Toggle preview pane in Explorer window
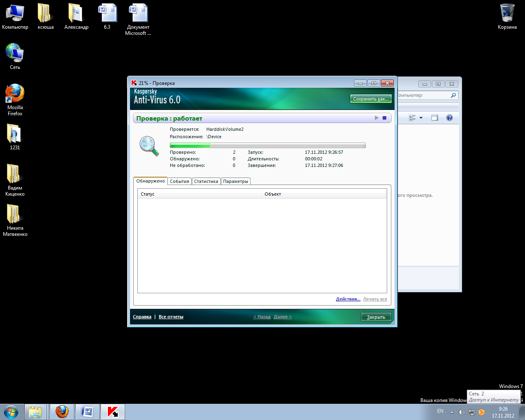Viewport: 525px width, 420px height. (435, 118)
